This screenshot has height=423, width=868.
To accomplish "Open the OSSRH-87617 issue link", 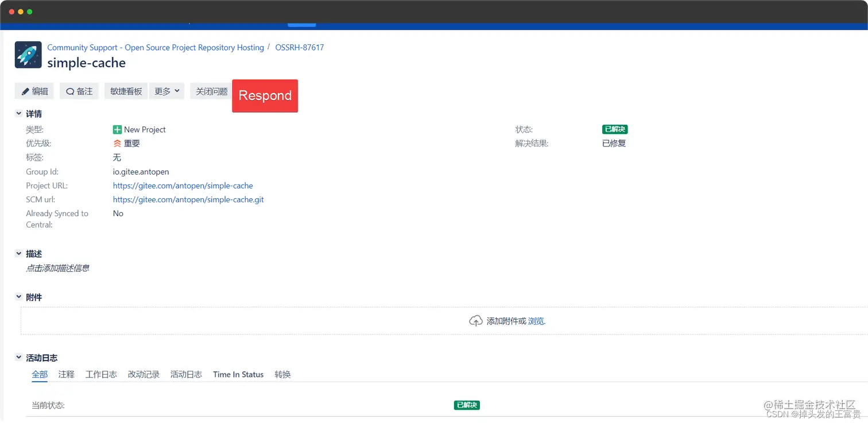I will click(x=300, y=48).
